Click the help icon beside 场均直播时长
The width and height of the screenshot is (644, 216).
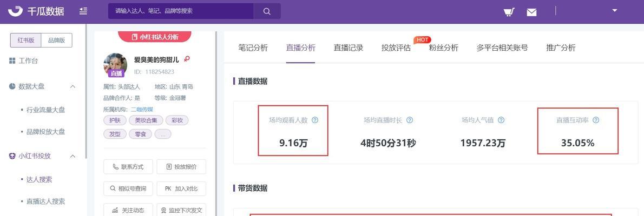(410, 120)
